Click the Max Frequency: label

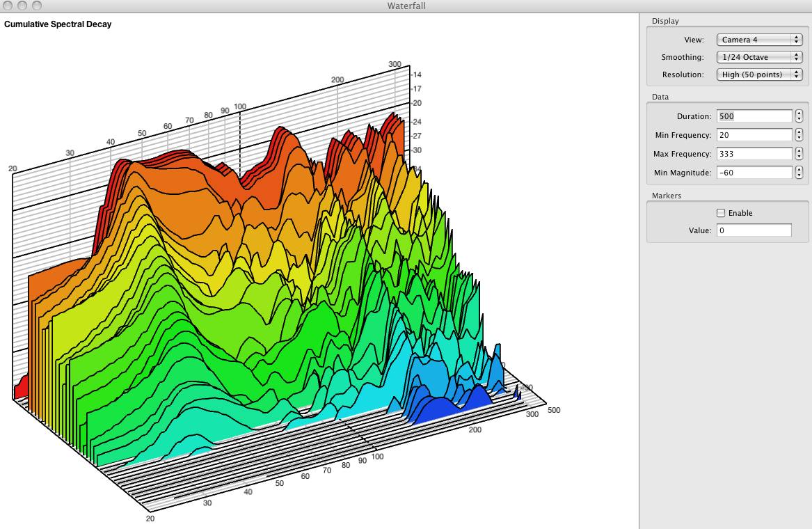click(683, 154)
